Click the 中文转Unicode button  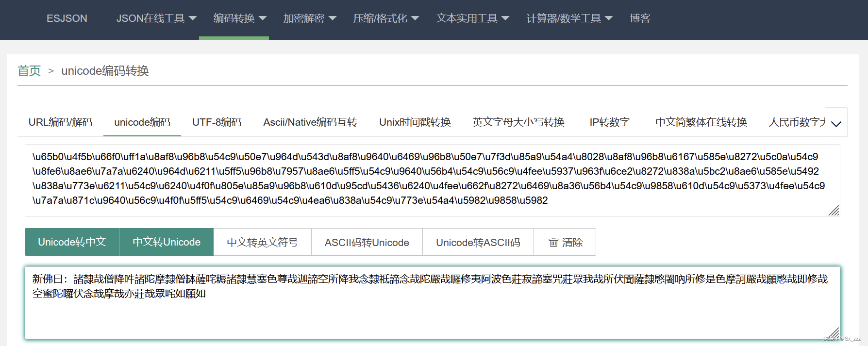click(167, 242)
